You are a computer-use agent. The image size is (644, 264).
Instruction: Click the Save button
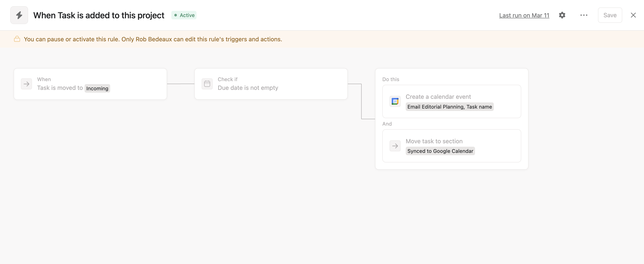click(610, 15)
